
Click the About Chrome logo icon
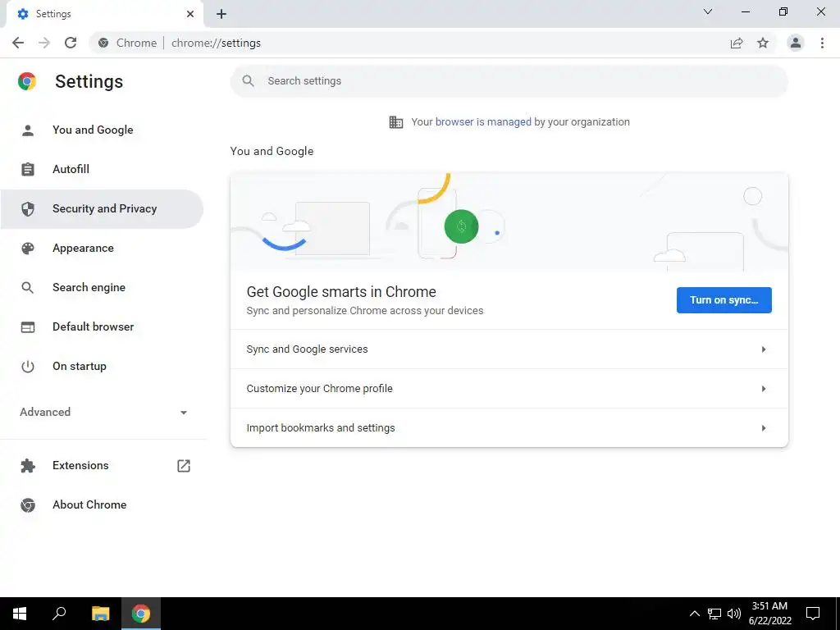(28, 505)
